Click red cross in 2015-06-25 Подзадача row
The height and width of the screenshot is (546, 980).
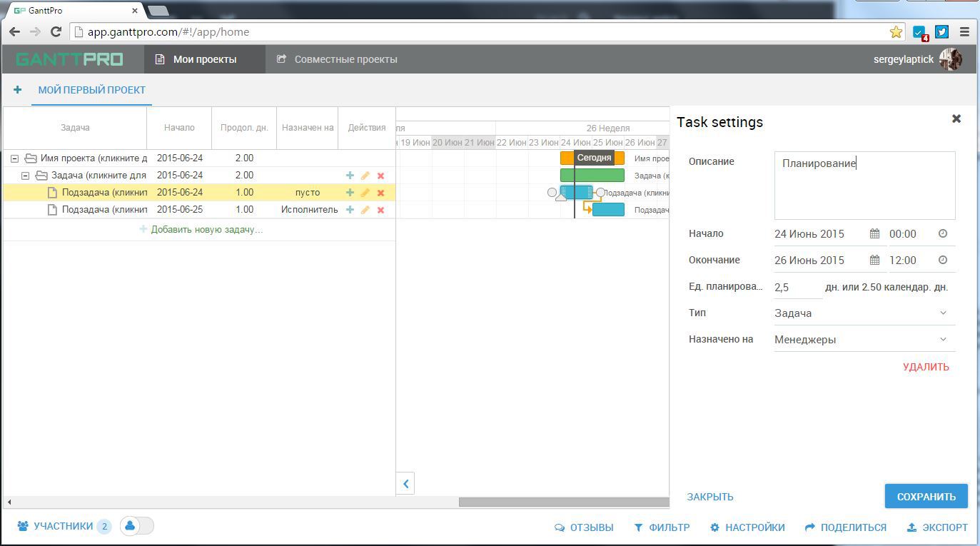tap(380, 209)
